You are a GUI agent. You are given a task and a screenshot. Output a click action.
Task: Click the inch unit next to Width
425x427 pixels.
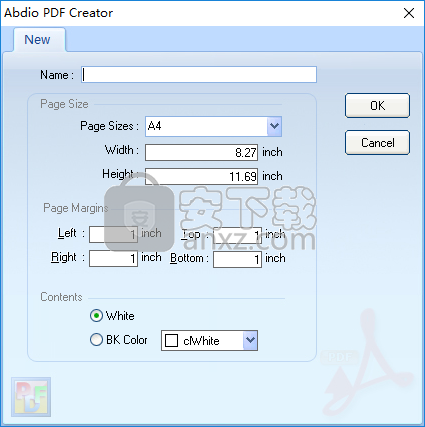[x=272, y=152]
